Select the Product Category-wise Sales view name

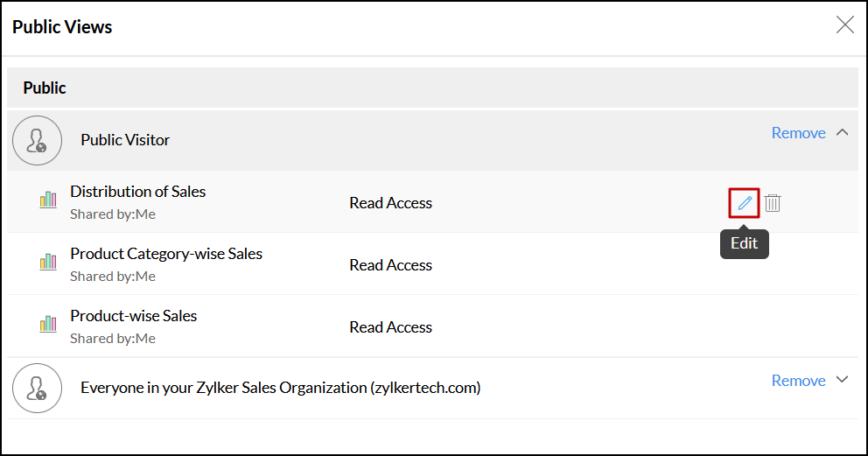166,254
